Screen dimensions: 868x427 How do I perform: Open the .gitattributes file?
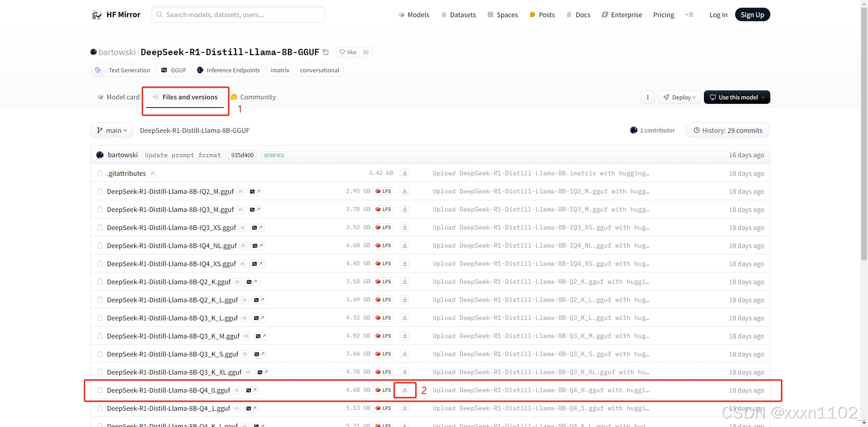tap(127, 174)
